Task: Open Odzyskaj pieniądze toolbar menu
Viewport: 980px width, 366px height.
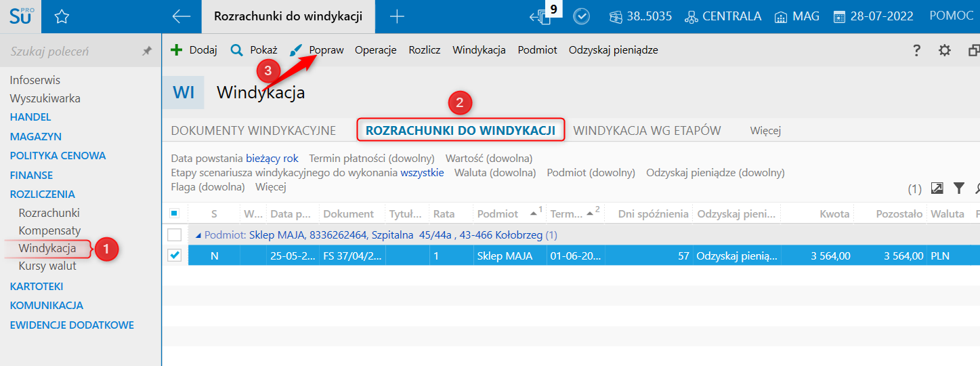Action: (x=613, y=50)
